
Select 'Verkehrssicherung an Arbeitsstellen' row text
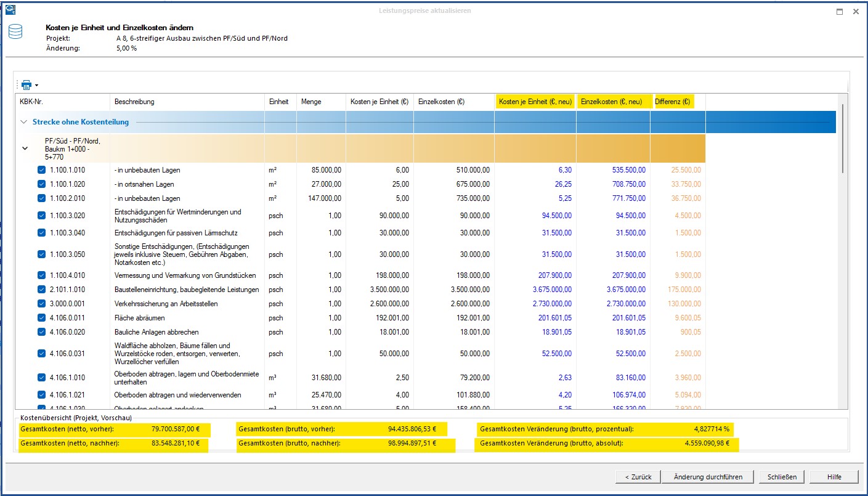pyautogui.click(x=166, y=304)
